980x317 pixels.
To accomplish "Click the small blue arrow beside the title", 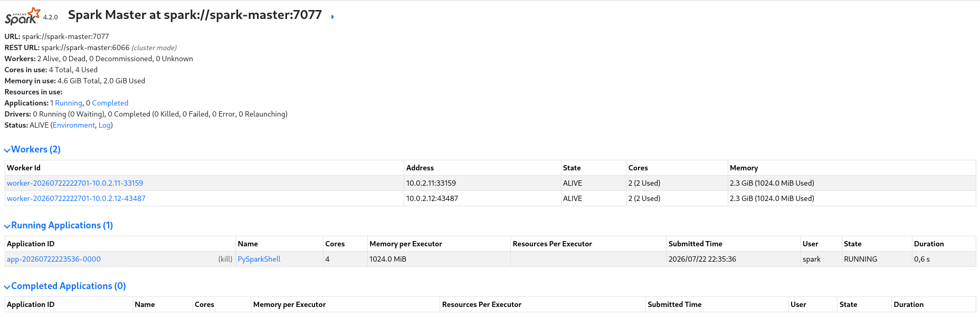I will point(332,17).
